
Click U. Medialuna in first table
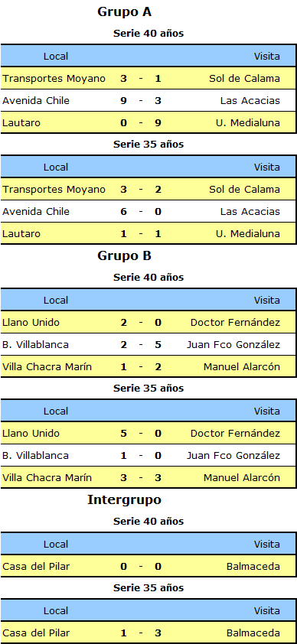(248, 123)
